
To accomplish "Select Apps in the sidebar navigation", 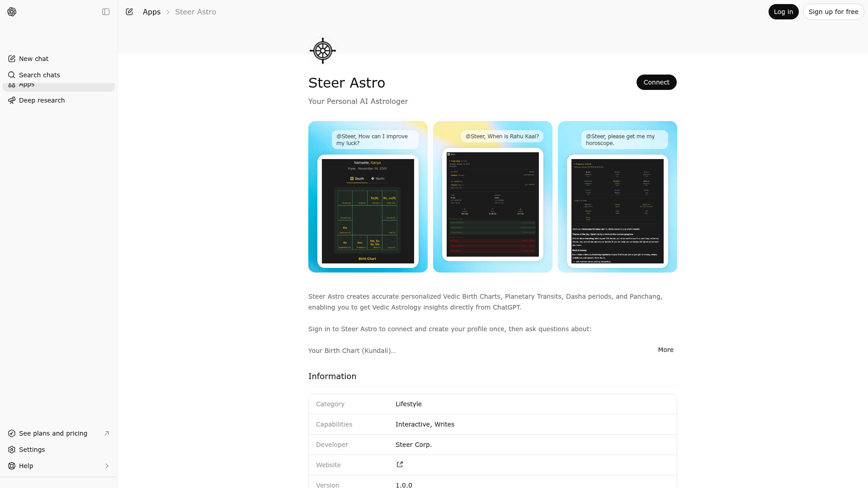I will tap(26, 84).
